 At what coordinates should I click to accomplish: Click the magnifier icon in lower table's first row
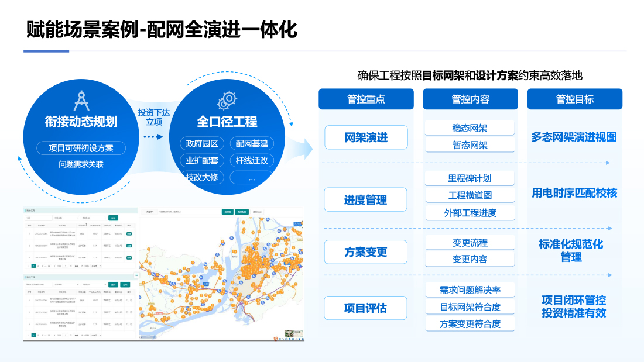(127, 300)
